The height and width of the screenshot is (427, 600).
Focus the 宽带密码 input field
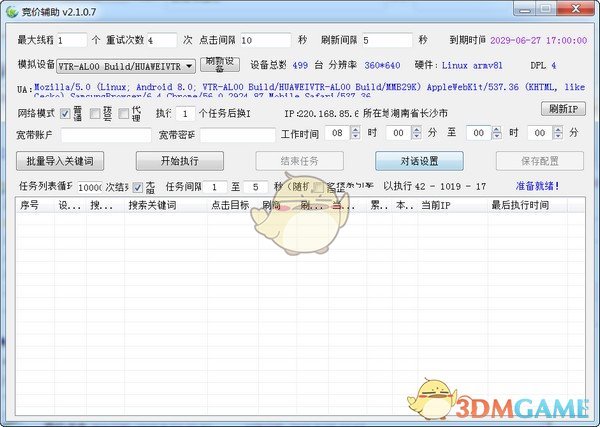click(238, 135)
